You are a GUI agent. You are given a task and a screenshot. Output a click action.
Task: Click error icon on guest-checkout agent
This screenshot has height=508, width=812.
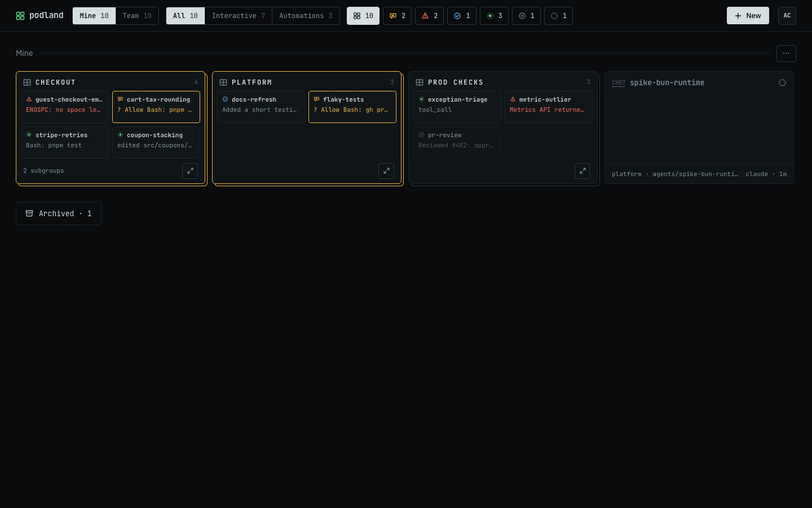[x=29, y=99]
